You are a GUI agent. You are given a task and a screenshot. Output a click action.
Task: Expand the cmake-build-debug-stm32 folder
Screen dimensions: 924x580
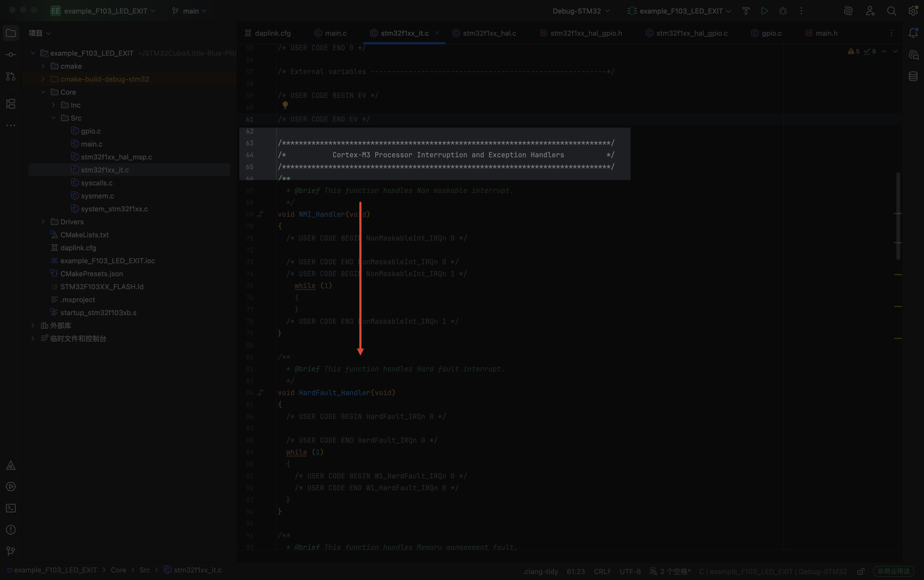pos(43,79)
